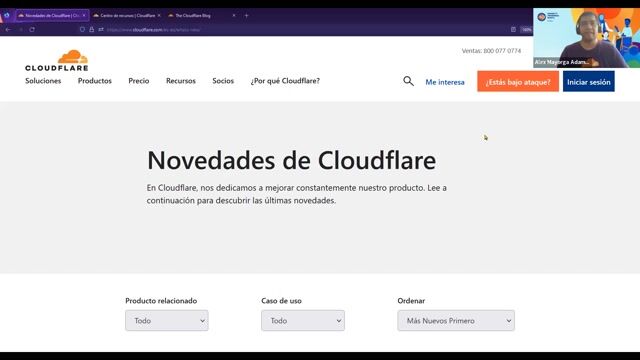Open the site search magnifier icon
Screen dimensions: 640x360
(x=408, y=81)
